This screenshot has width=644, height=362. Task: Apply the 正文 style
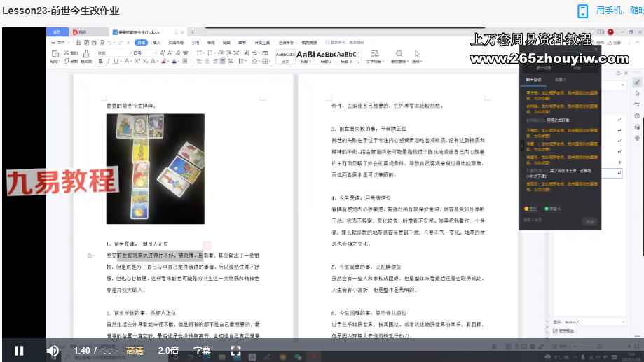(285, 57)
